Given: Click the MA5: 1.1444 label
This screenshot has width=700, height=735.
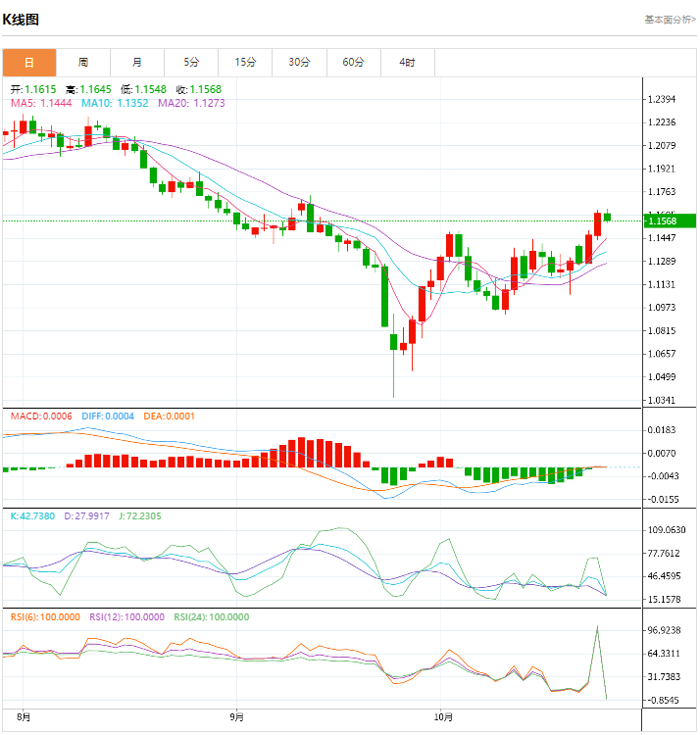Looking at the screenshot, I should pos(41,103).
